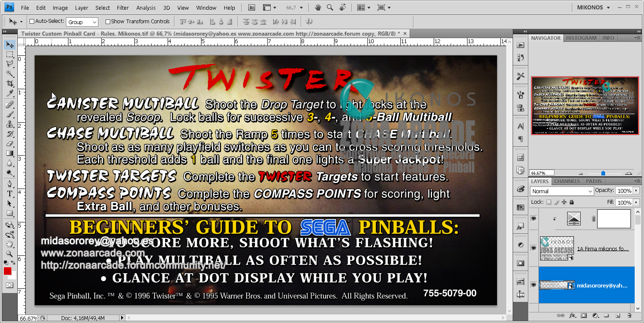This screenshot has height=323, width=644.
Task: Select the Healing Brush tool
Action: pyautogui.click(x=10, y=105)
